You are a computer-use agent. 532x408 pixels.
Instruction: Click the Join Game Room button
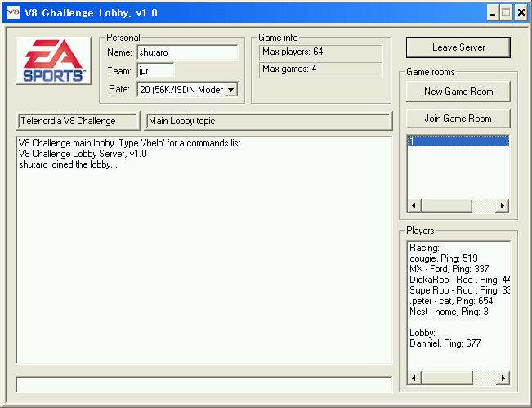tap(458, 119)
